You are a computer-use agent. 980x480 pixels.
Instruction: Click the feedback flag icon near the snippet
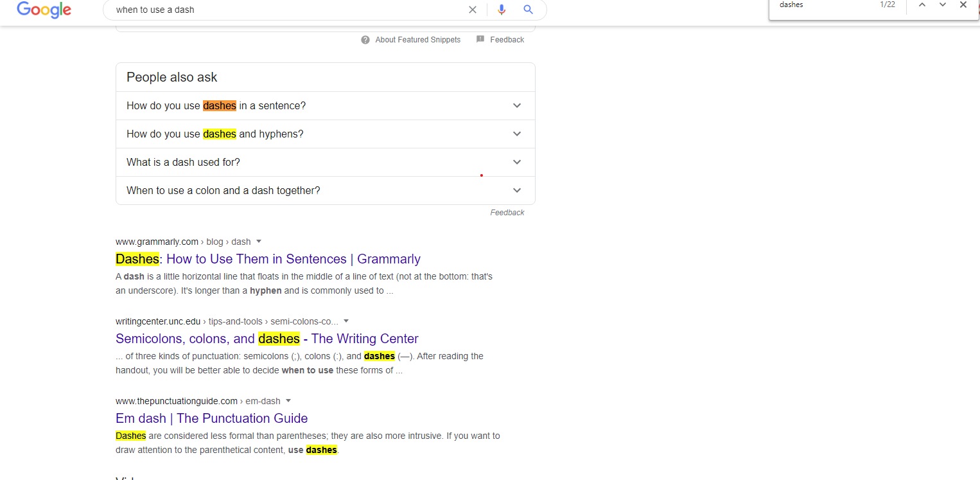(x=480, y=39)
